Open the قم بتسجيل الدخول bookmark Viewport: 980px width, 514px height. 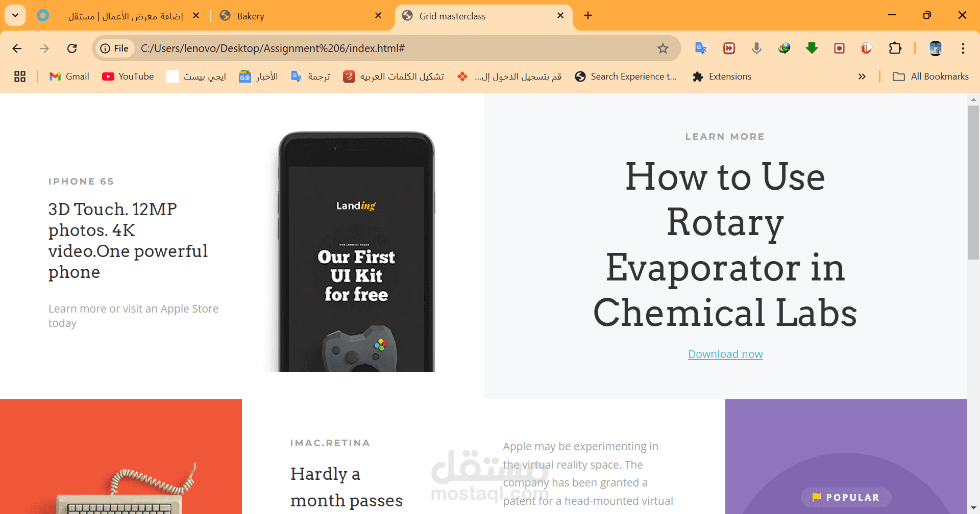509,76
